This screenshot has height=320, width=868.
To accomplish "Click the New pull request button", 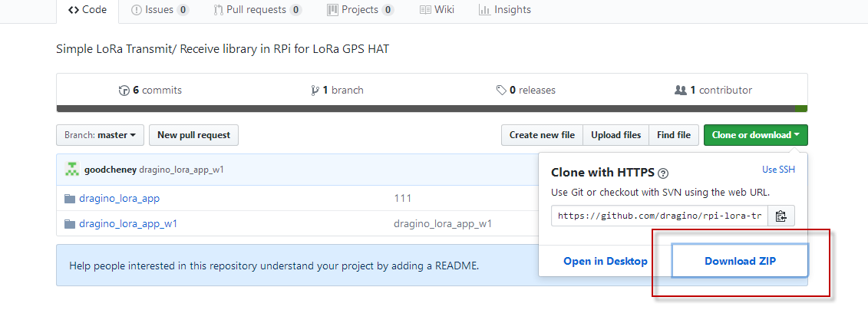I will point(193,135).
